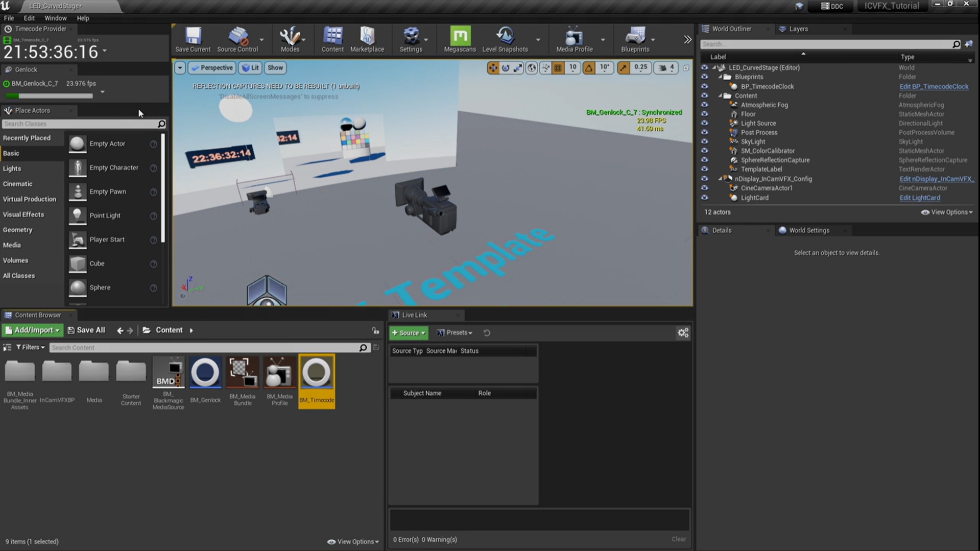Open the Window menu
Image resolution: width=980 pixels, height=551 pixels.
pyautogui.click(x=55, y=18)
